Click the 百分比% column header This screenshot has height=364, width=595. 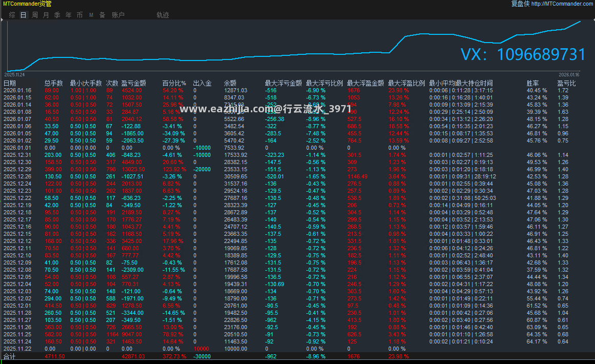click(x=174, y=83)
